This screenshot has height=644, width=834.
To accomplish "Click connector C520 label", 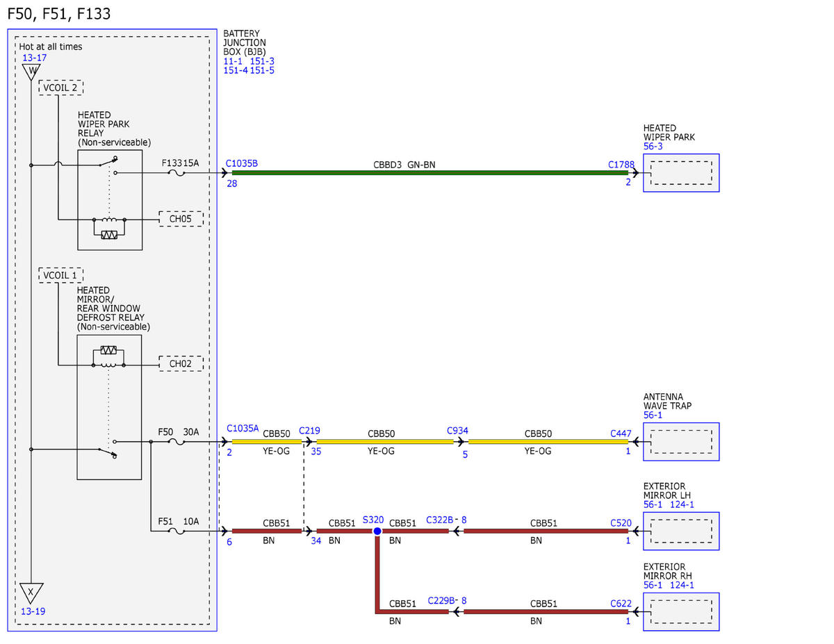I will [x=621, y=522].
